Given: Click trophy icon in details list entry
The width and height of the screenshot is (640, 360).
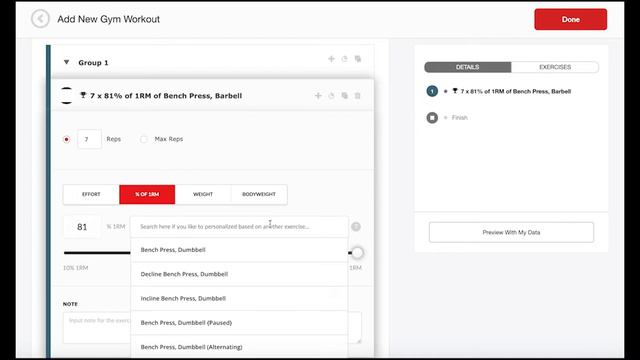Looking at the screenshot, I should coord(455,91).
